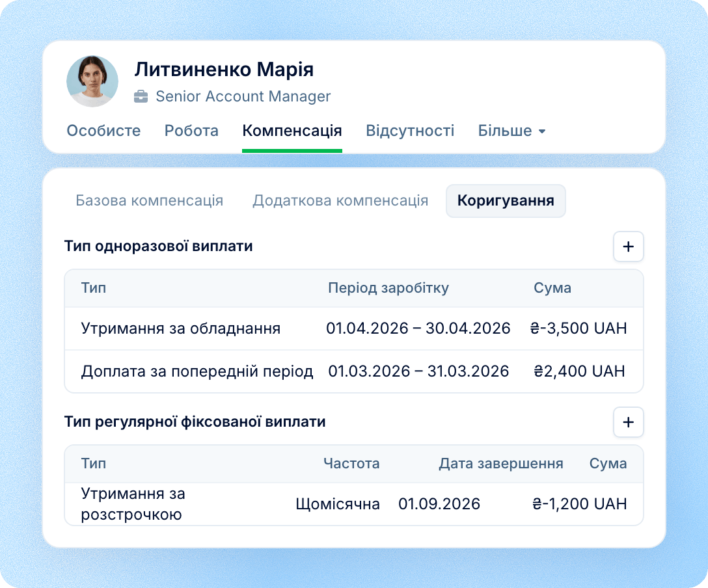Click Марія Литвиненко's profile photo

point(92,81)
